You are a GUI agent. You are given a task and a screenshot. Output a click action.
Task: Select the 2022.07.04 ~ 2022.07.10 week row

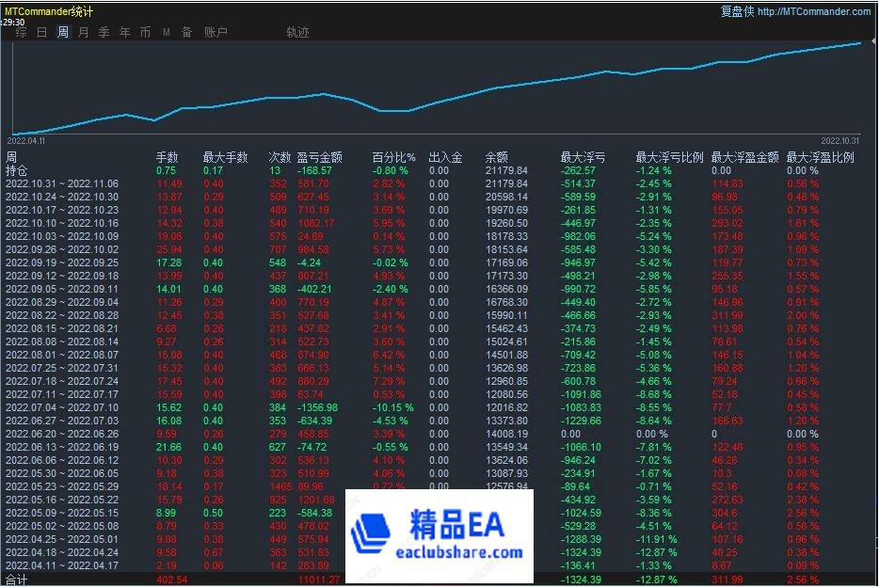pos(62,407)
